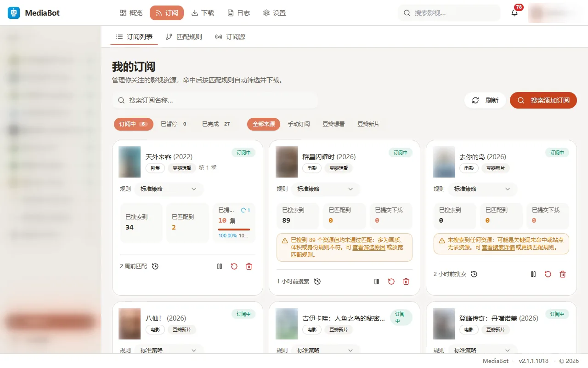Click red reset arrow on 去你的鸟 card
This screenshot has height=368, width=588.
pyautogui.click(x=548, y=274)
